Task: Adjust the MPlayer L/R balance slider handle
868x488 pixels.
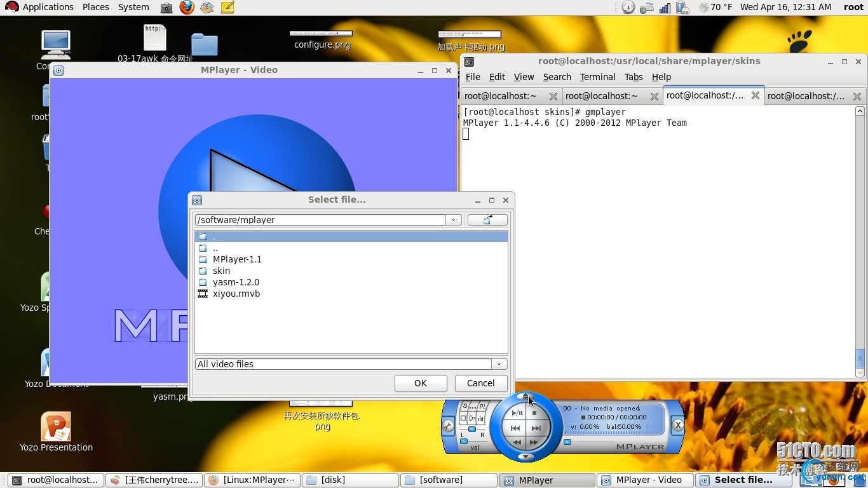Action: coord(472,429)
